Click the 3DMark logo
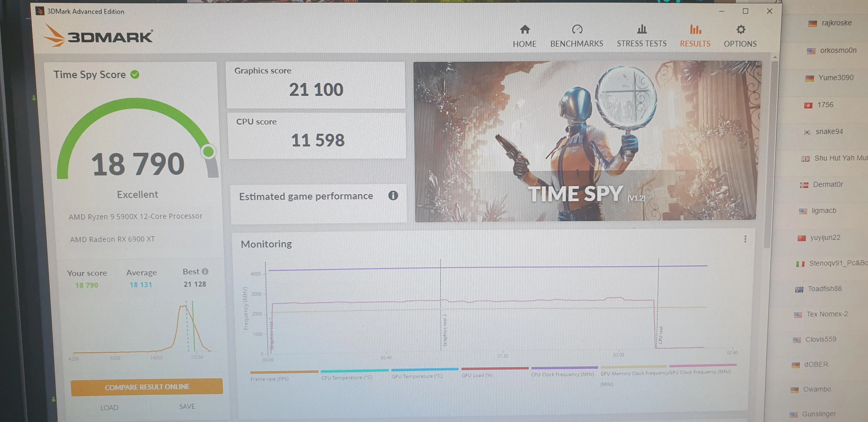 click(98, 35)
